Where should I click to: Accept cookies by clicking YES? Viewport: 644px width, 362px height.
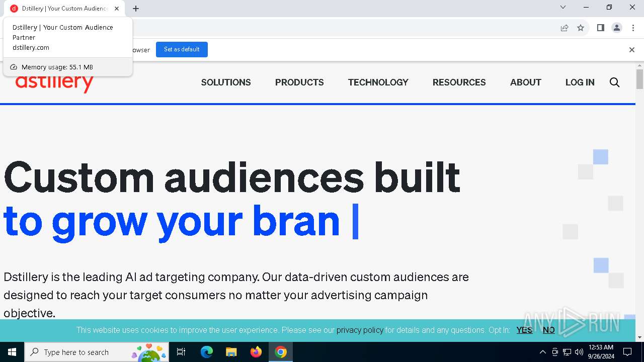click(x=524, y=330)
